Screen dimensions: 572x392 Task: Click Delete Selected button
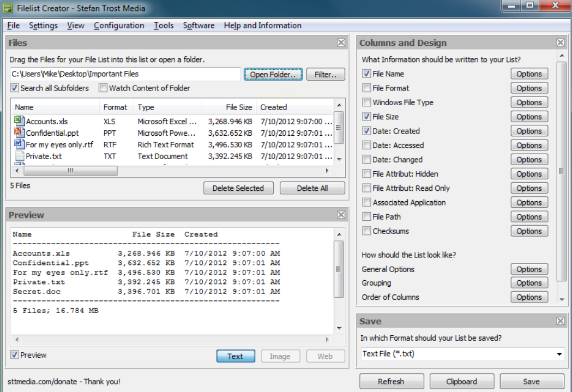pyautogui.click(x=238, y=188)
